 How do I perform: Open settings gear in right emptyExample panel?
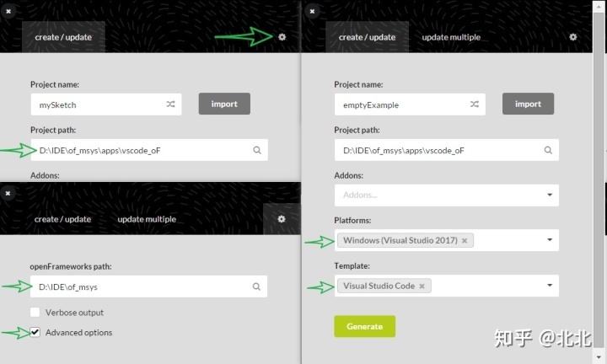click(x=573, y=37)
